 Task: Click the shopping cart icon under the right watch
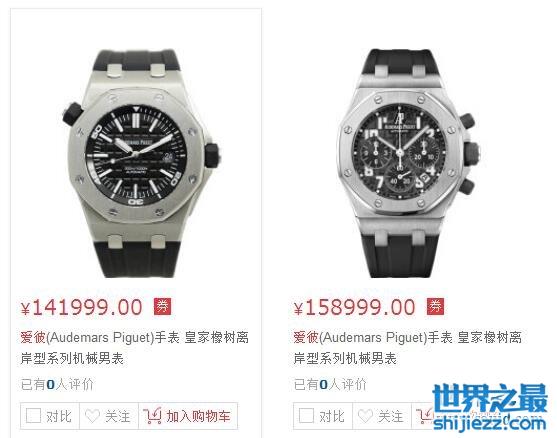click(424, 416)
